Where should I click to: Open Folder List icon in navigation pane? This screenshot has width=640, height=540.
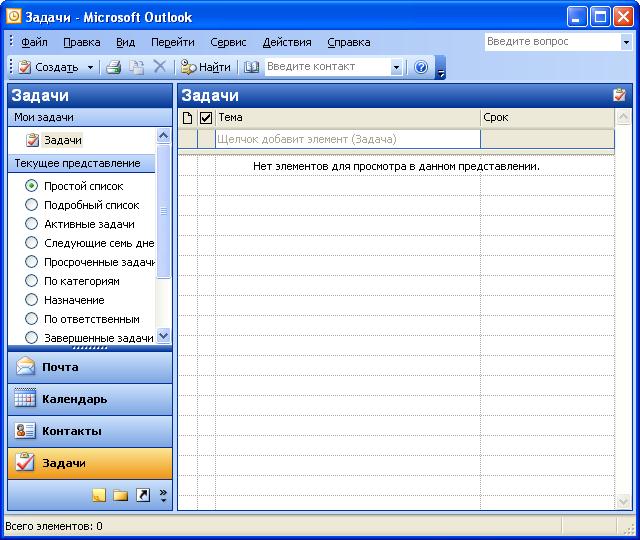120,495
